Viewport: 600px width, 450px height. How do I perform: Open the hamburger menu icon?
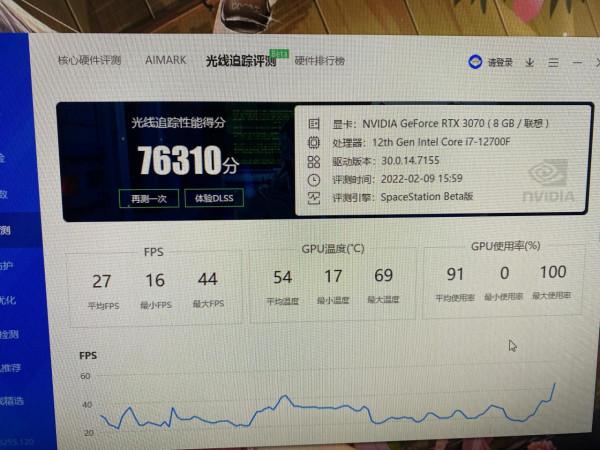point(553,62)
